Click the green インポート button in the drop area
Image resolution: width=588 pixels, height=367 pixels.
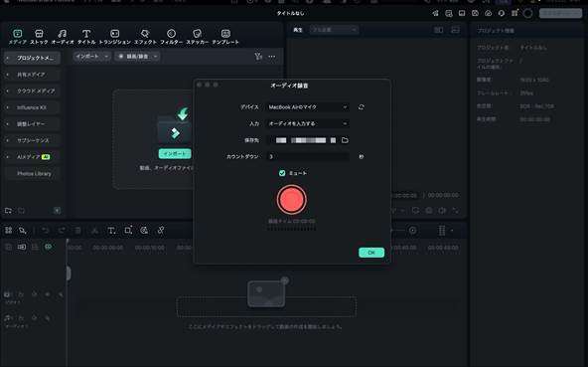175,153
